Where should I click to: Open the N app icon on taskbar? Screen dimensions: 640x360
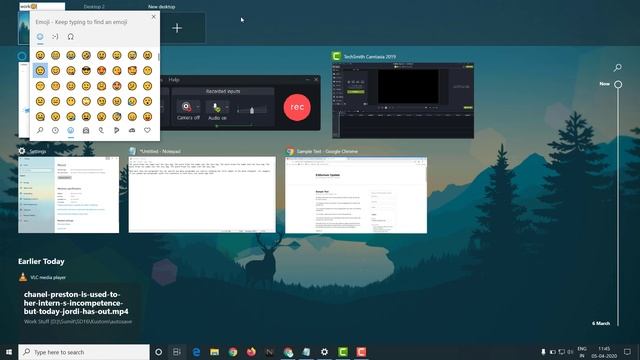(269, 352)
